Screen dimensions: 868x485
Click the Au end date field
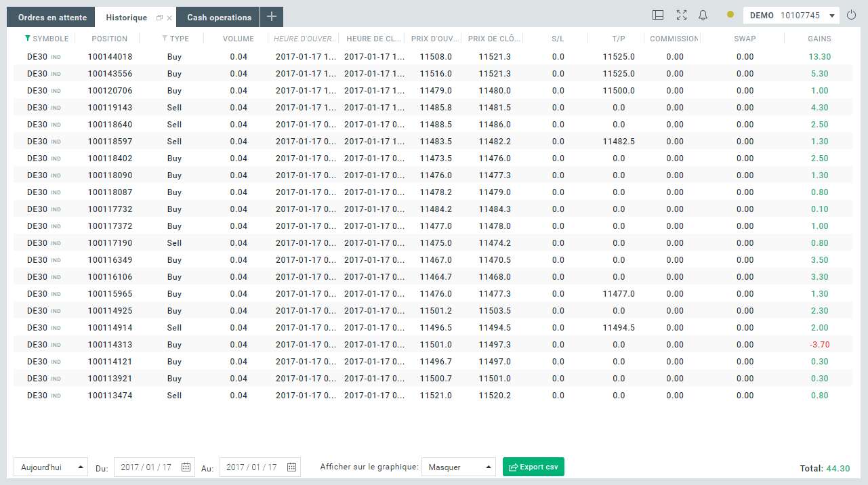click(260, 467)
